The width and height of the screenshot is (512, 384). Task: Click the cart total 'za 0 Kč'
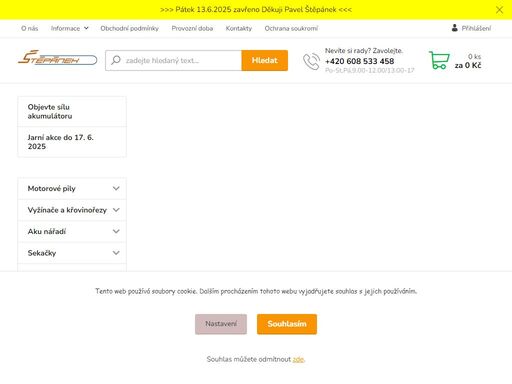coord(468,65)
